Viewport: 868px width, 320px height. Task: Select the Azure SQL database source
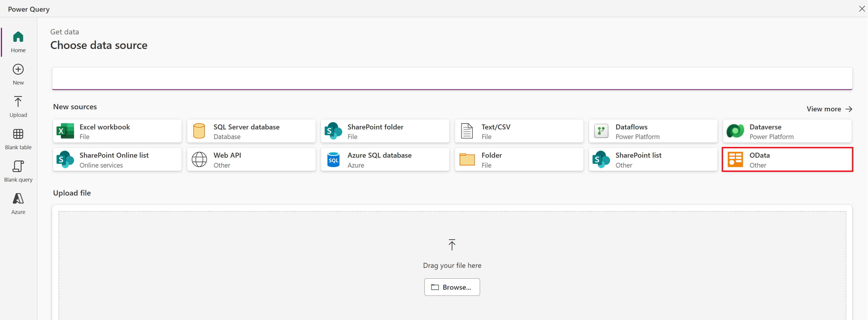(385, 159)
